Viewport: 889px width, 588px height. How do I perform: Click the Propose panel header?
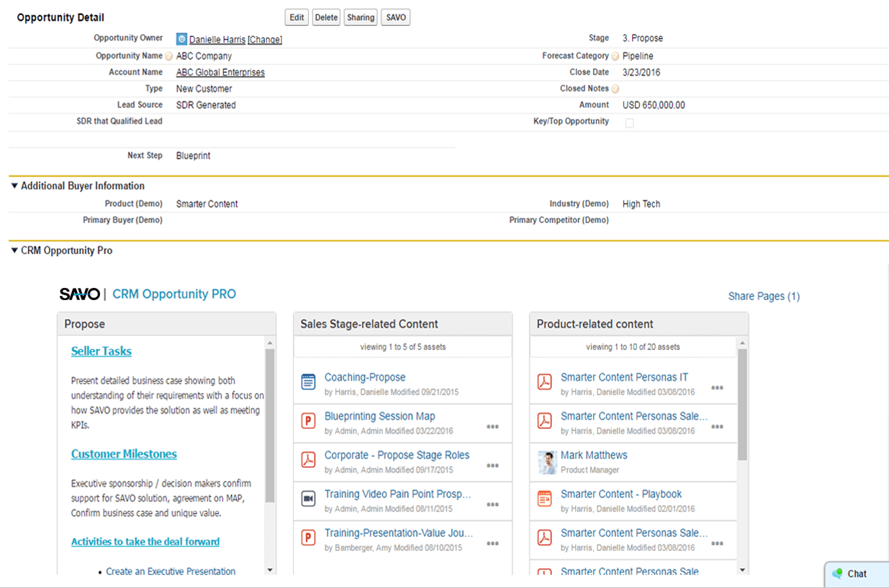(x=166, y=324)
